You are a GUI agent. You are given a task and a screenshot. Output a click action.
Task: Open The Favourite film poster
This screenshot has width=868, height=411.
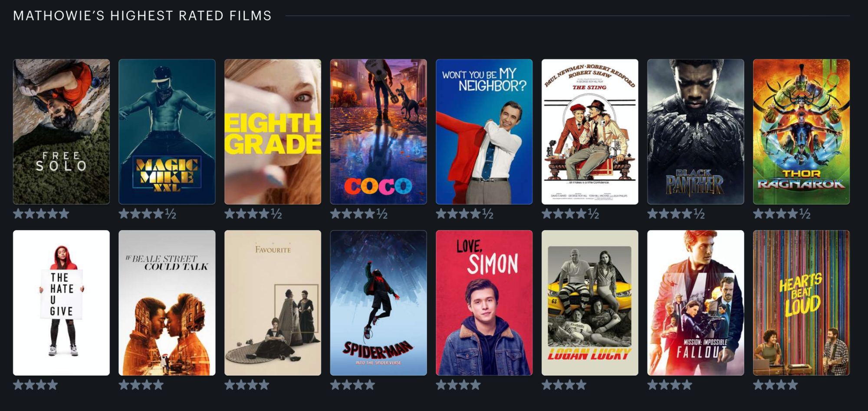tap(273, 303)
